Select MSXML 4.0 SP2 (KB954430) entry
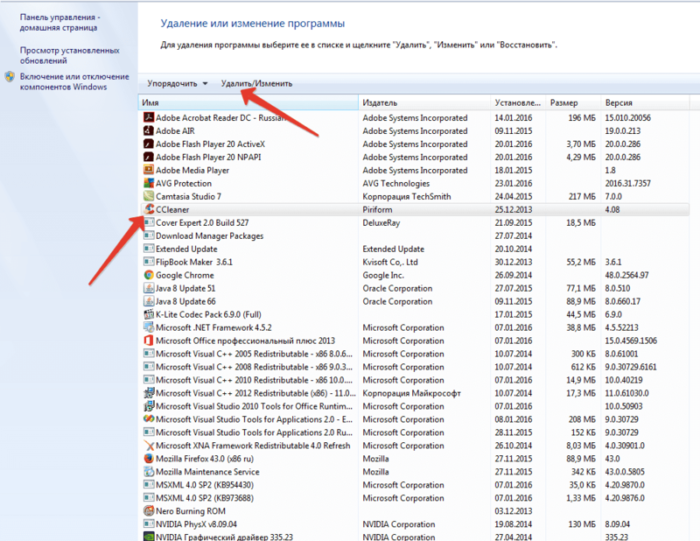Viewport: 700px width, 541px height. point(204,485)
